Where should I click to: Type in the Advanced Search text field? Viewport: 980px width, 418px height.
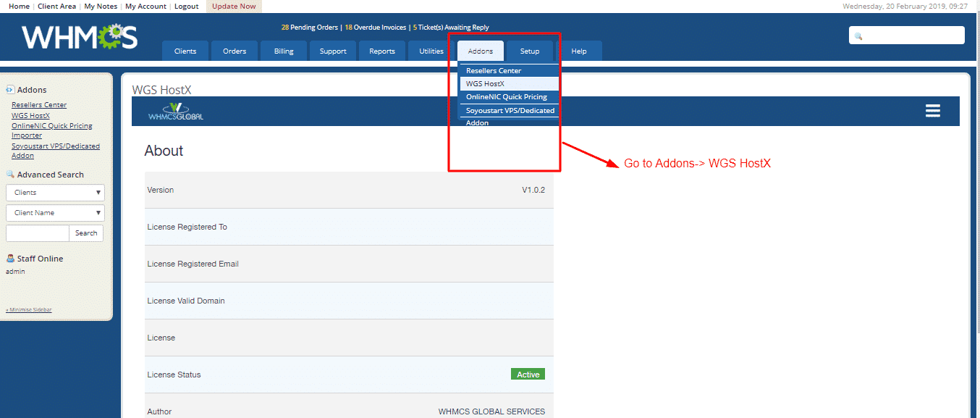coord(38,233)
